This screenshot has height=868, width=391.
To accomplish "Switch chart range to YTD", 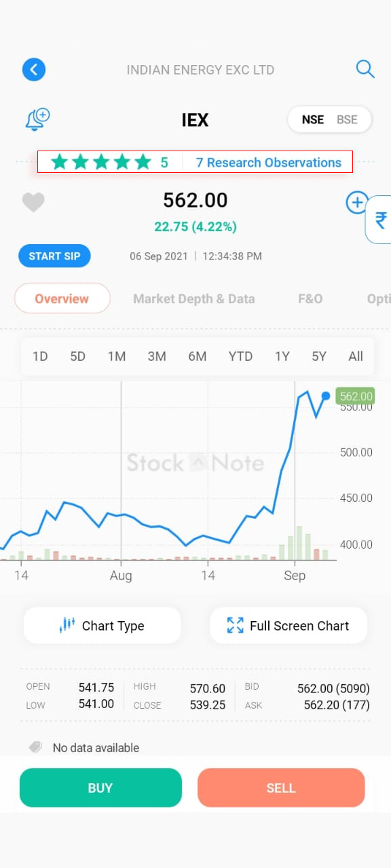I will coord(240,356).
